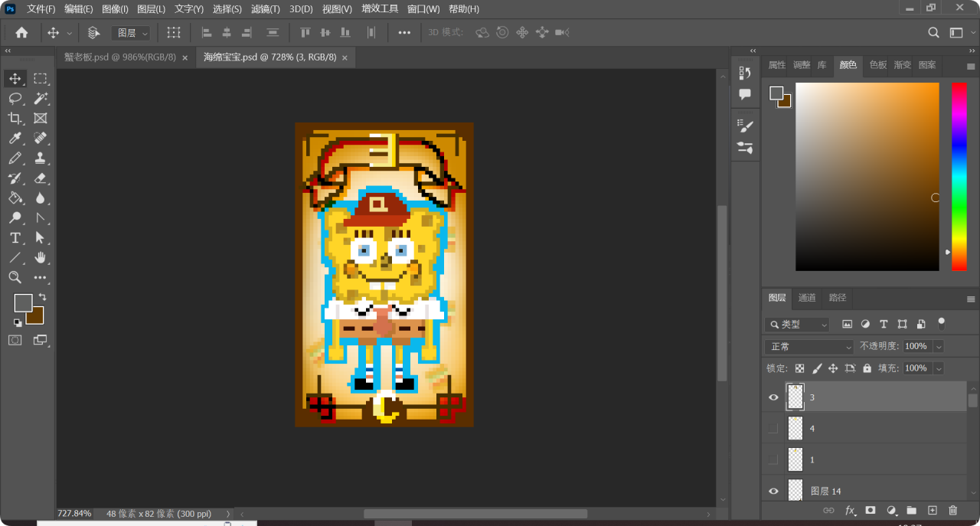Add a layer mask
The width and height of the screenshot is (980, 526).
coord(871,510)
